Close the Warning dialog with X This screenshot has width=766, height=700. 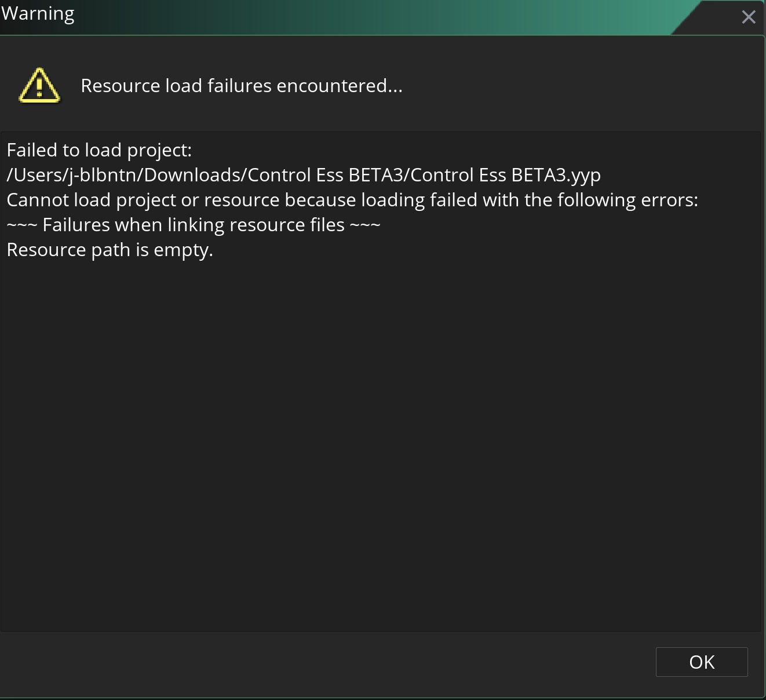tap(748, 17)
